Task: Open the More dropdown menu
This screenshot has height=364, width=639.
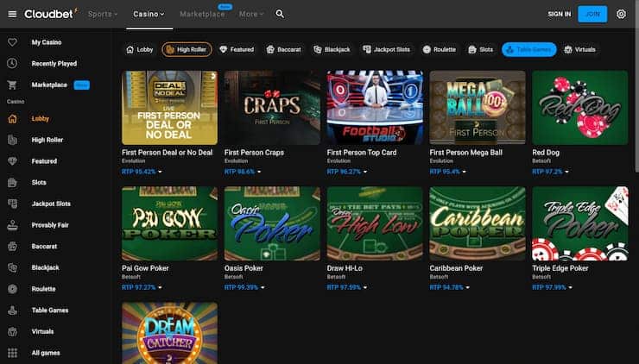Action: click(x=251, y=15)
